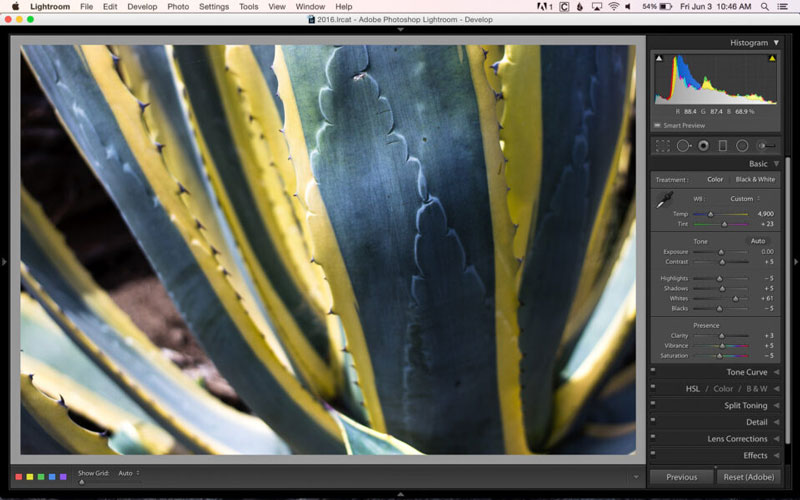Activate the Spot Removal tool
Screen dimensions: 800x500
coord(683,146)
